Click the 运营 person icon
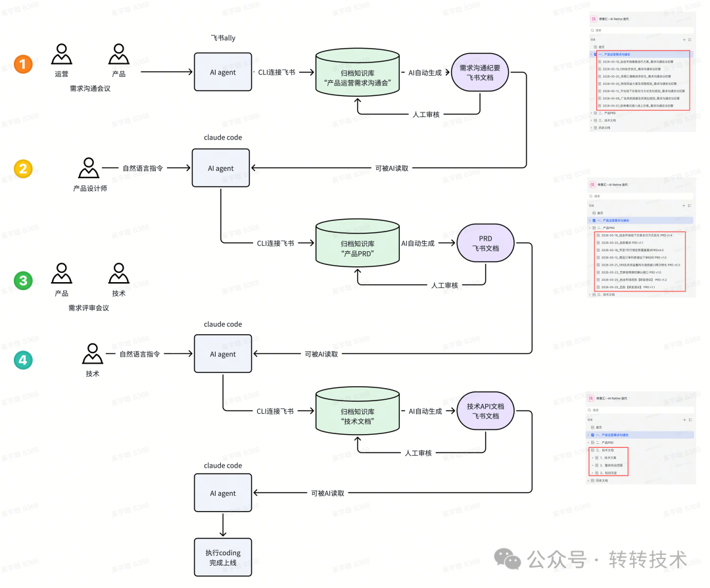This screenshot has width=710, height=588. click(62, 55)
